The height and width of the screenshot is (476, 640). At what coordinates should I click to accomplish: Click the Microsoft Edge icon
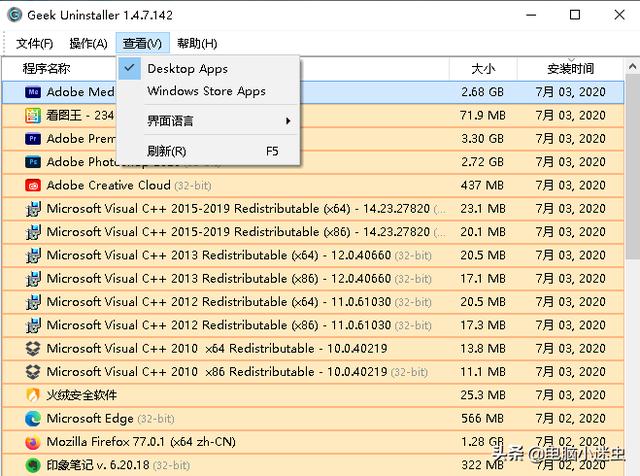[x=33, y=419]
